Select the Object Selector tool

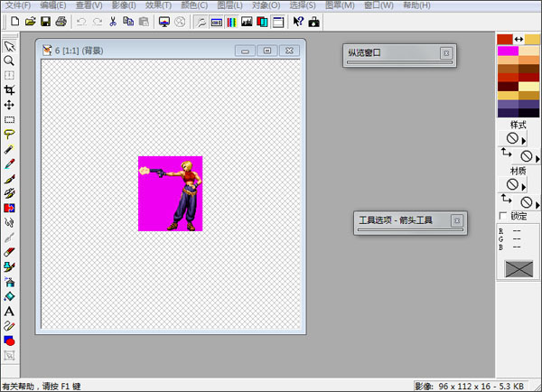coord(9,355)
